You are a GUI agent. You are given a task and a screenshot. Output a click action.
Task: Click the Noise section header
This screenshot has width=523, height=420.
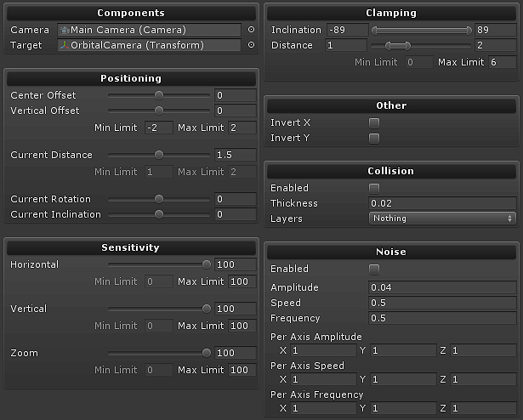[x=391, y=252]
